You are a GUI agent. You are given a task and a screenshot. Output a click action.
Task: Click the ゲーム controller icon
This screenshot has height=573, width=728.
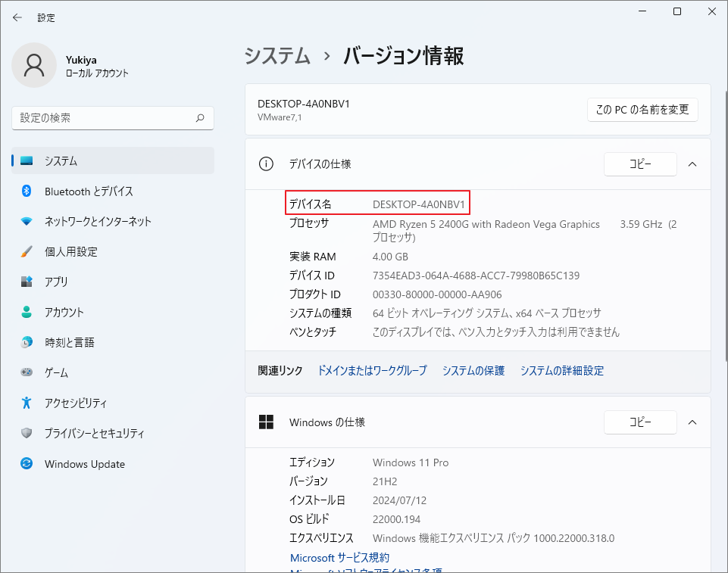(x=27, y=372)
